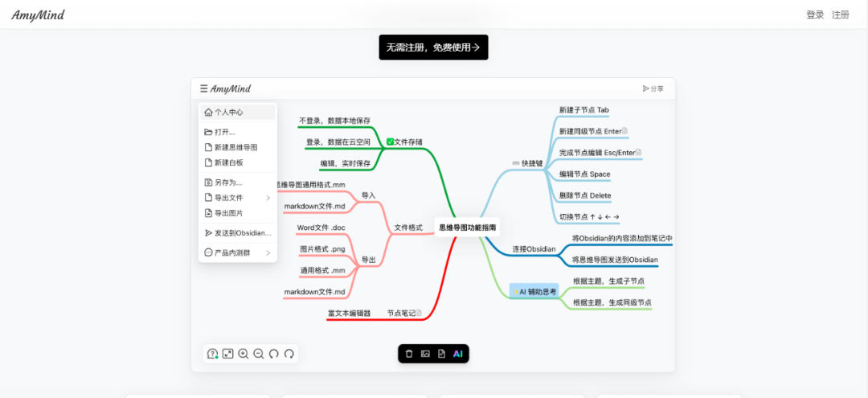Click the insert image icon in black toolbar
The image size is (868, 398).
[x=425, y=354]
